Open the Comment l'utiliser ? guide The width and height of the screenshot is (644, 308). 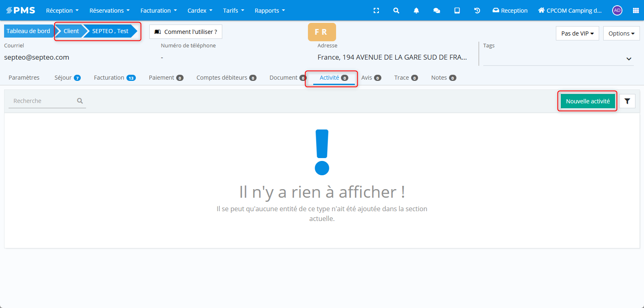tap(186, 32)
